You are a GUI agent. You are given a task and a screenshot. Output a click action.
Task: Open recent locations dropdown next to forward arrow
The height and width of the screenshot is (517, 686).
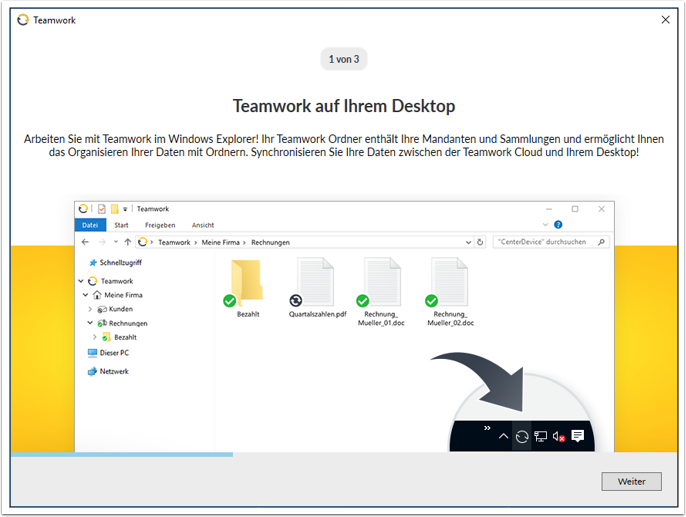pos(116,242)
